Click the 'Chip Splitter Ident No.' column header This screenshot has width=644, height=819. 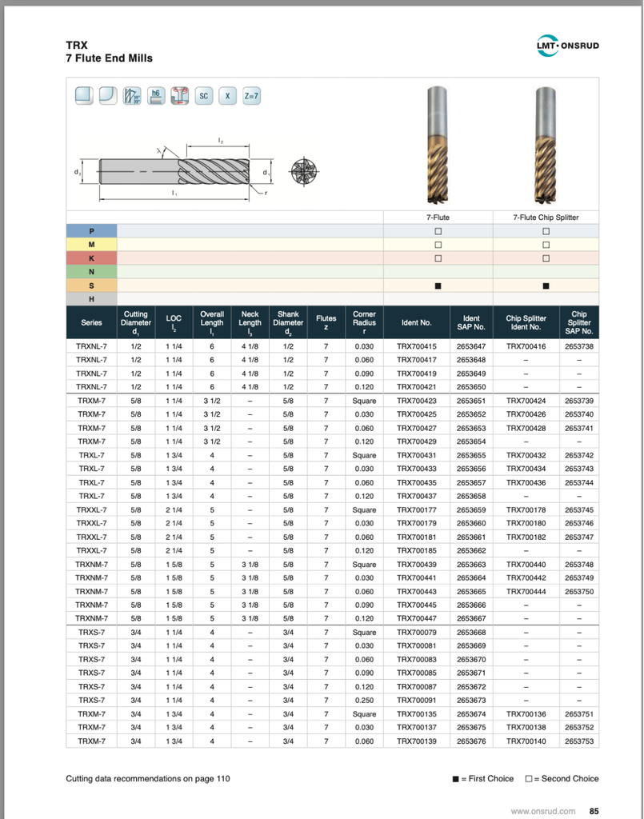pos(526,323)
